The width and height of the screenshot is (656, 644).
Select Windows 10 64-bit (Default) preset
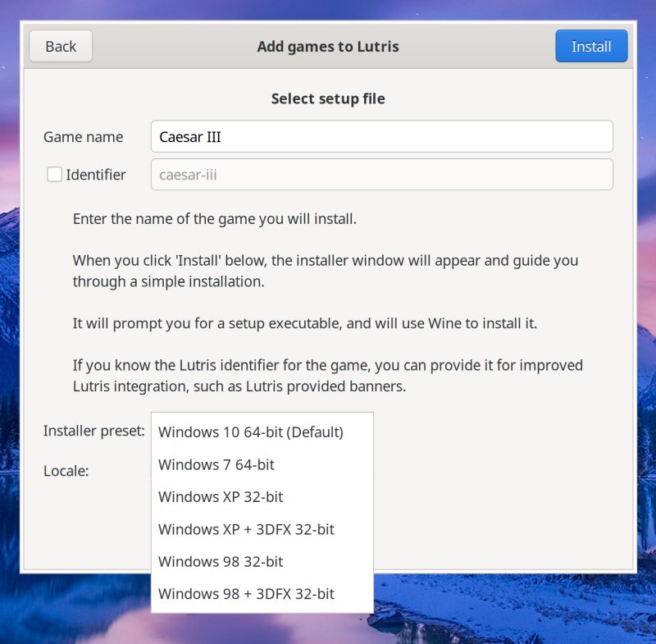(251, 432)
